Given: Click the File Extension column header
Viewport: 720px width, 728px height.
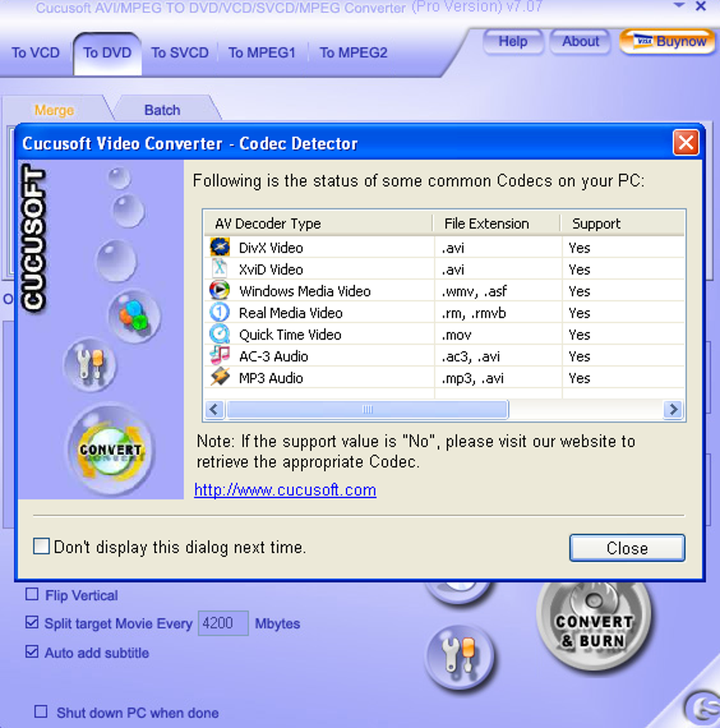Looking at the screenshot, I should coord(496,223).
